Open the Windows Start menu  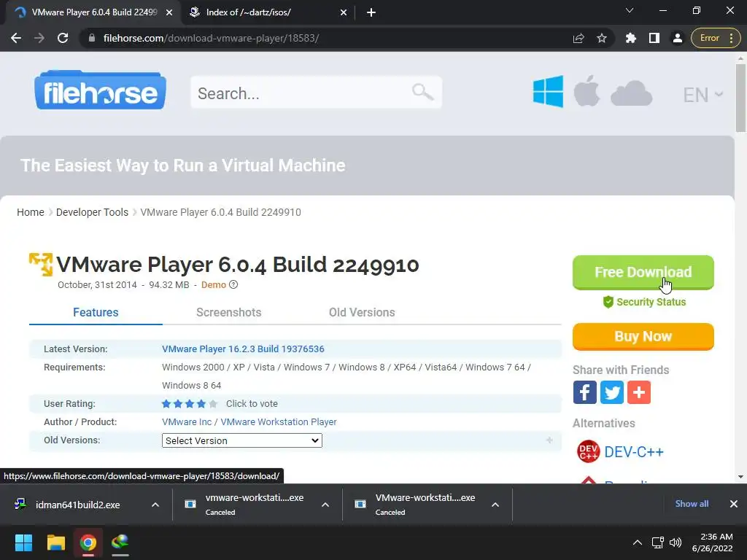point(23,542)
